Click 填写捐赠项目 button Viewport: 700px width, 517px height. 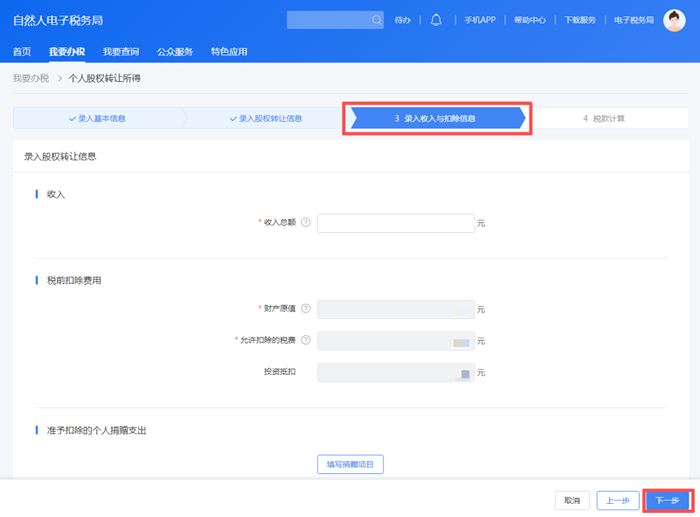[350, 464]
